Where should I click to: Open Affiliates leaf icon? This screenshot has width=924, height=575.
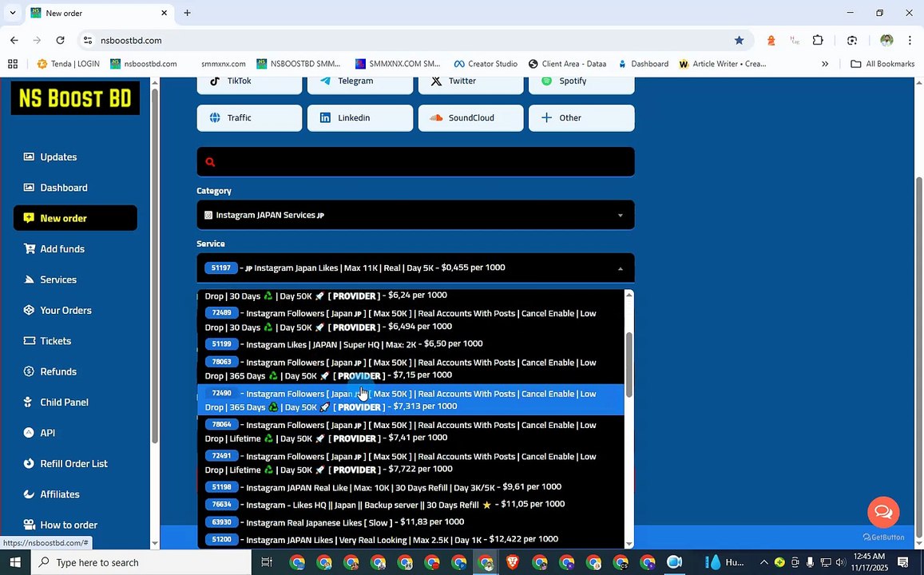point(29,494)
